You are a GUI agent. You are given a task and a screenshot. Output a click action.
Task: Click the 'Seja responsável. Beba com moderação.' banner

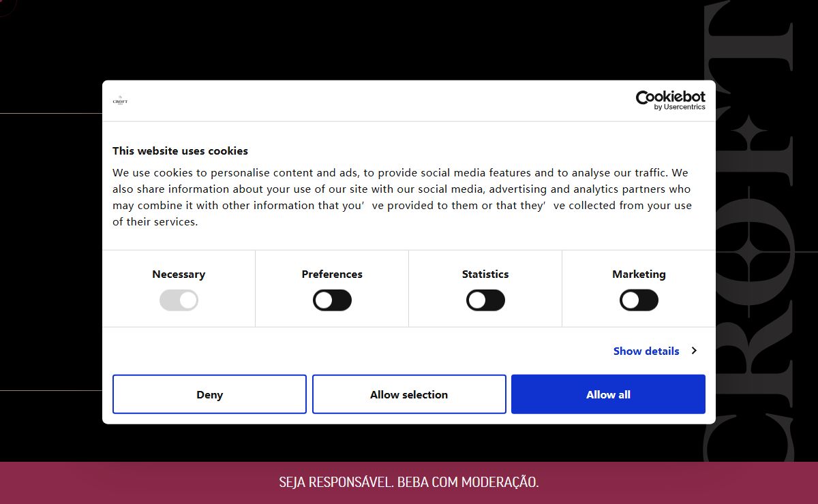click(409, 482)
